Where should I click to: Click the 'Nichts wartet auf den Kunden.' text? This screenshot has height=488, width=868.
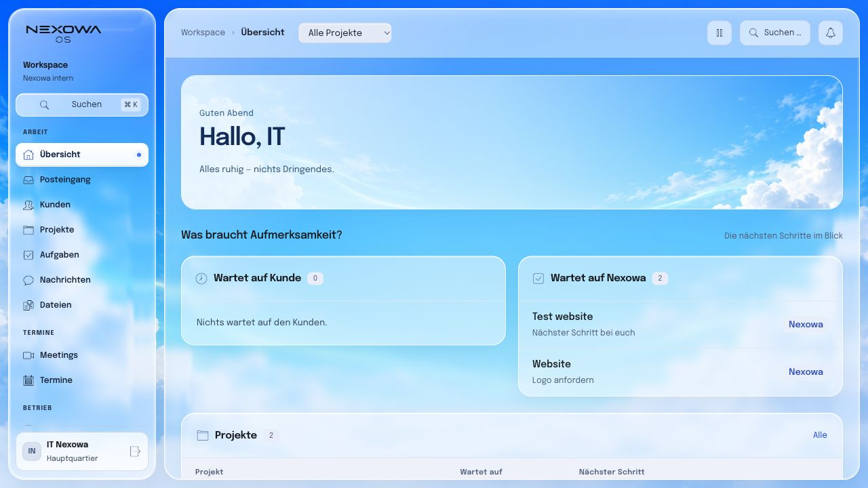pos(262,323)
